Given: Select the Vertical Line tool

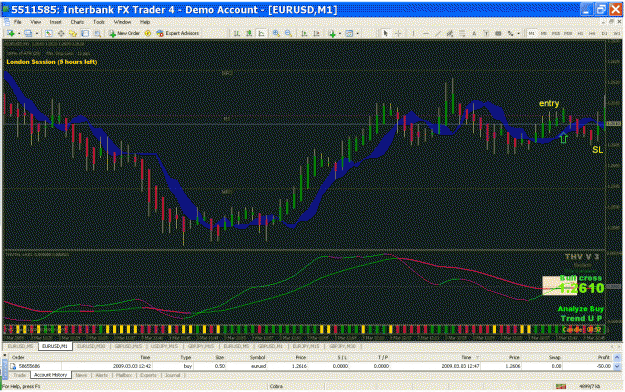Looking at the screenshot, I should click(413, 33).
